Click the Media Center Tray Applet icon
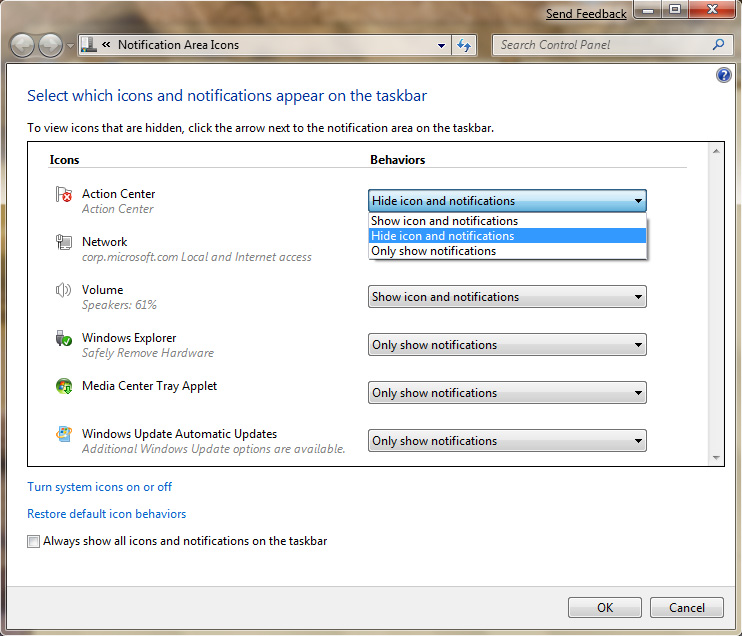Screen dimensions: 742x636 (64, 386)
